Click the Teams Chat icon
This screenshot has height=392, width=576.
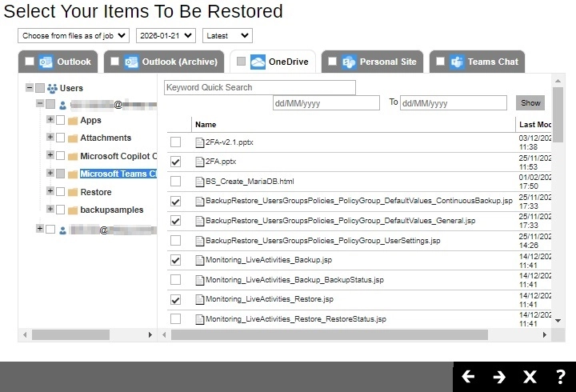coord(457,62)
